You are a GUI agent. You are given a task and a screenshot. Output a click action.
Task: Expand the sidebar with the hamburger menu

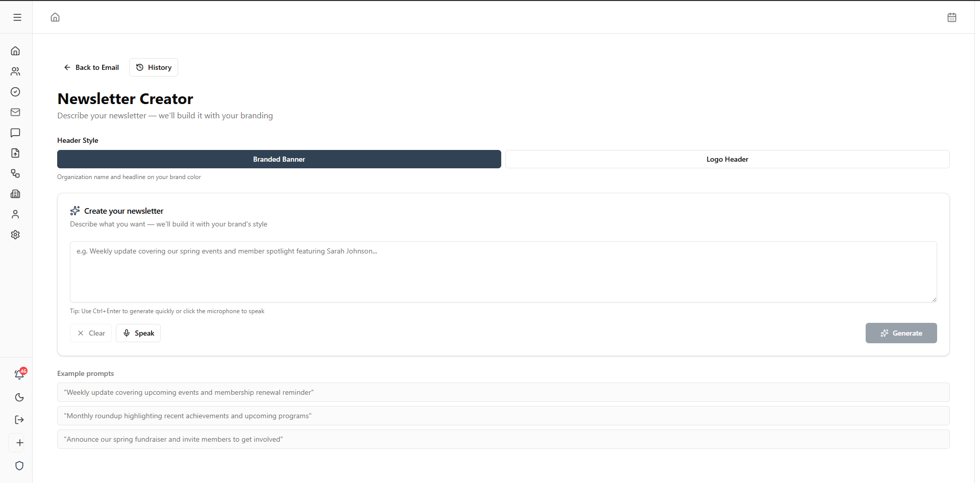[17, 17]
